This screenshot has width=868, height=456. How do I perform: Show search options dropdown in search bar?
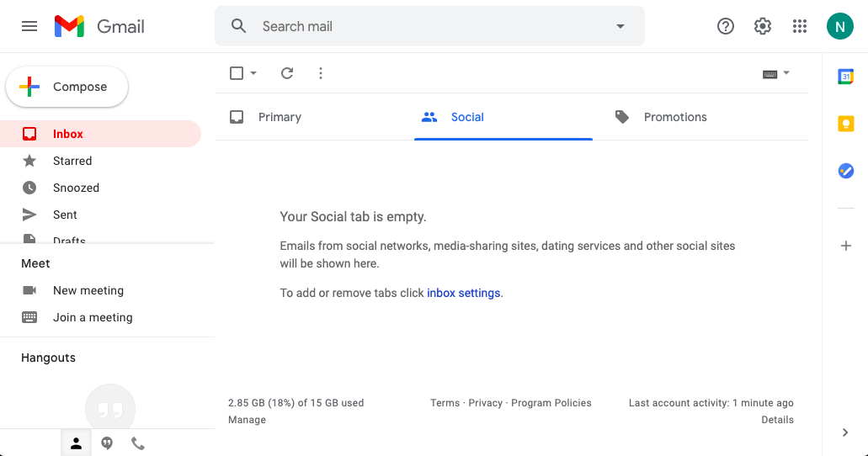pos(620,26)
